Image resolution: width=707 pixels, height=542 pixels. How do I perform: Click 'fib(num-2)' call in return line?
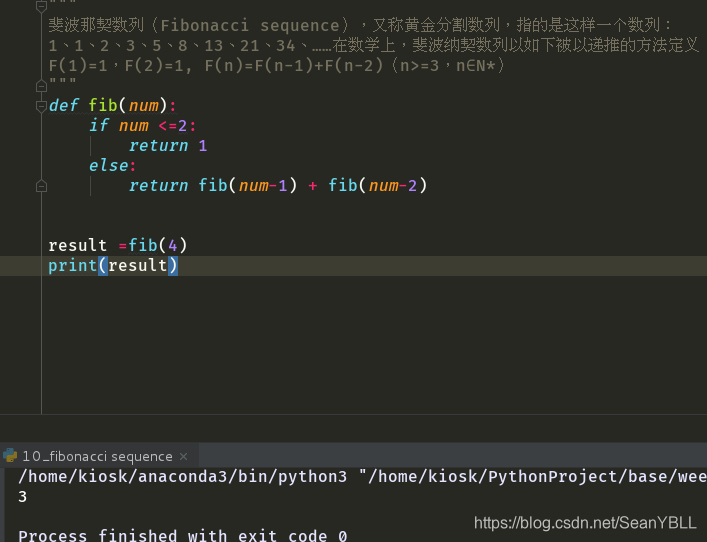[377, 185]
